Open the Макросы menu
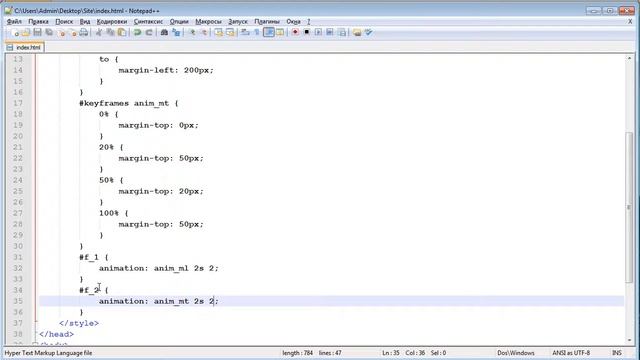The image size is (640, 360). (x=208, y=22)
